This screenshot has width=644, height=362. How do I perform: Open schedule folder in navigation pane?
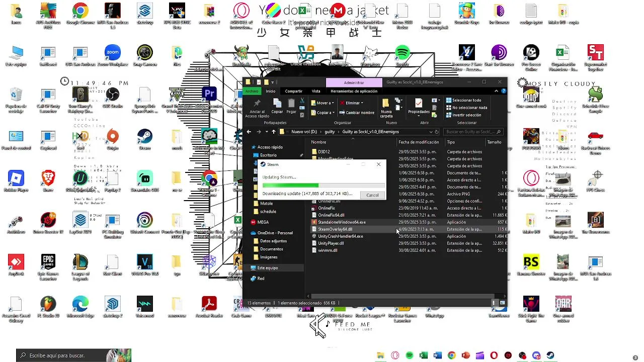click(268, 212)
